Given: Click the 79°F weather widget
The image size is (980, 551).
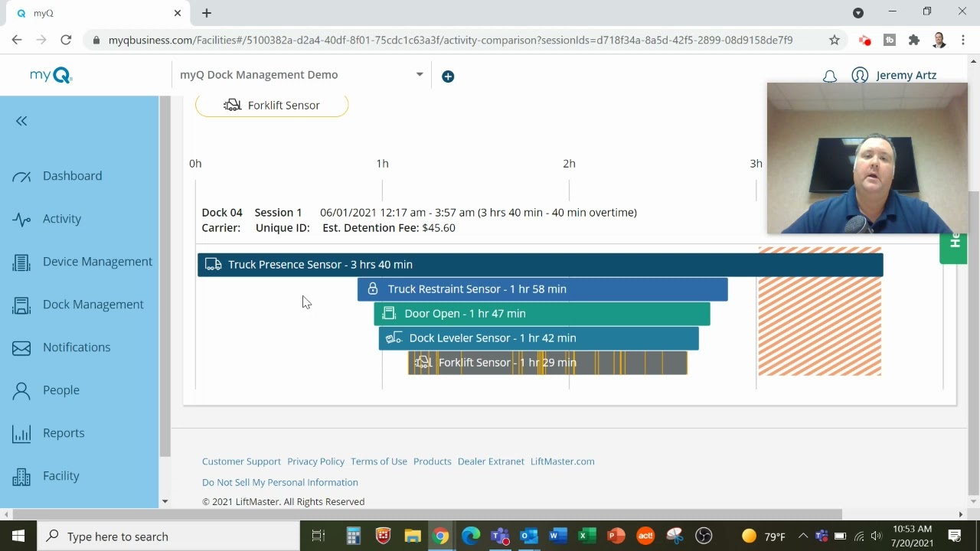Looking at the screenshot, I should tap(764, 536).
